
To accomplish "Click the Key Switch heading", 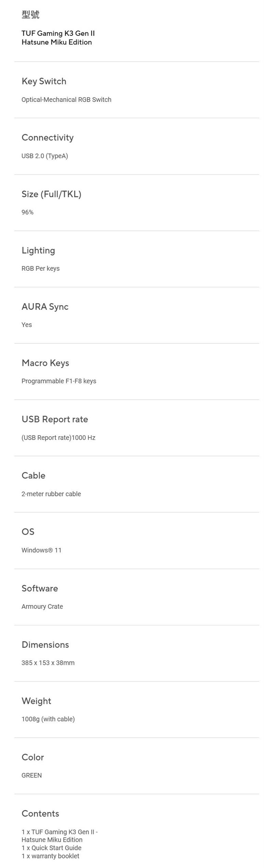I will [x=44, y=81].
